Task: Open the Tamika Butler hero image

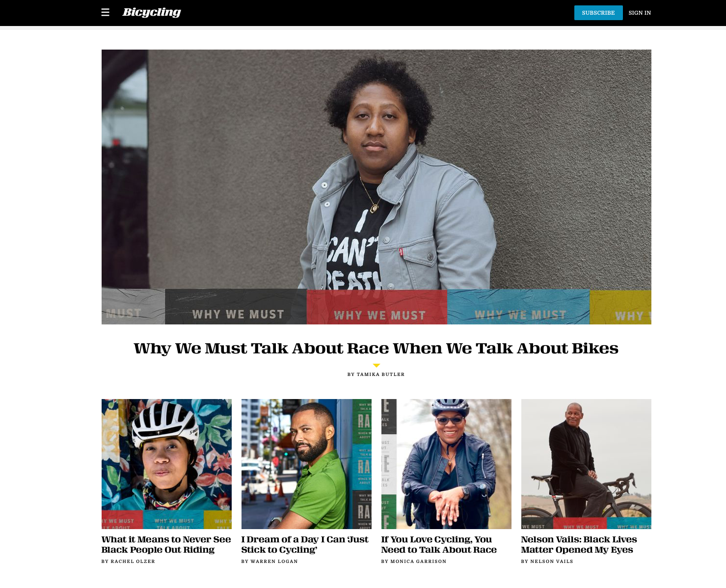Action: [376, 187]
